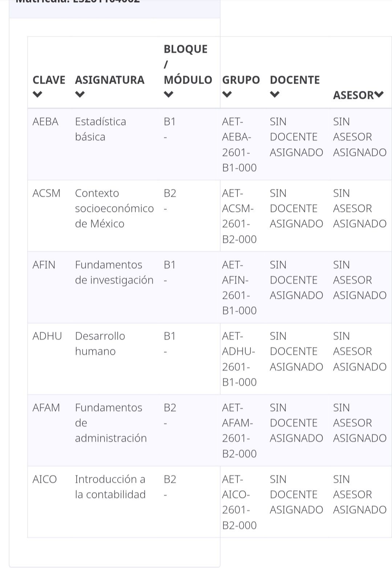Toggle sort arrow under BLOQUE / MÓDULO

click(x=168, y=95)
